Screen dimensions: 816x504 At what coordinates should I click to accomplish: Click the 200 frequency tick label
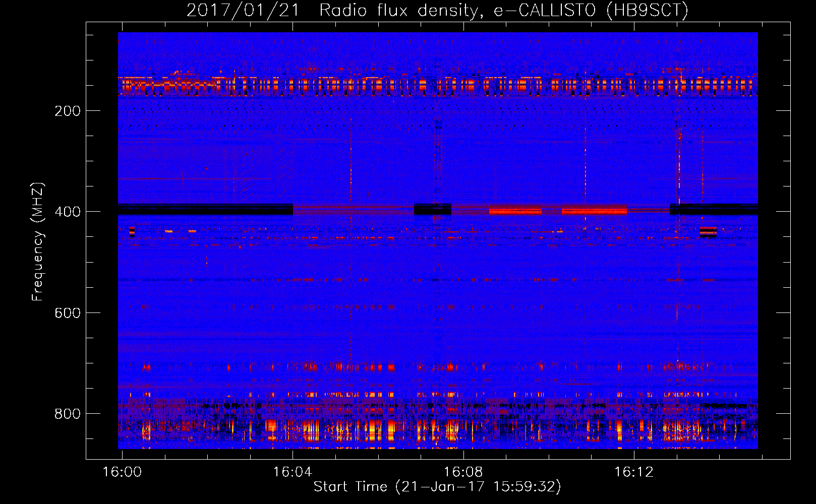tap(68, 111)
